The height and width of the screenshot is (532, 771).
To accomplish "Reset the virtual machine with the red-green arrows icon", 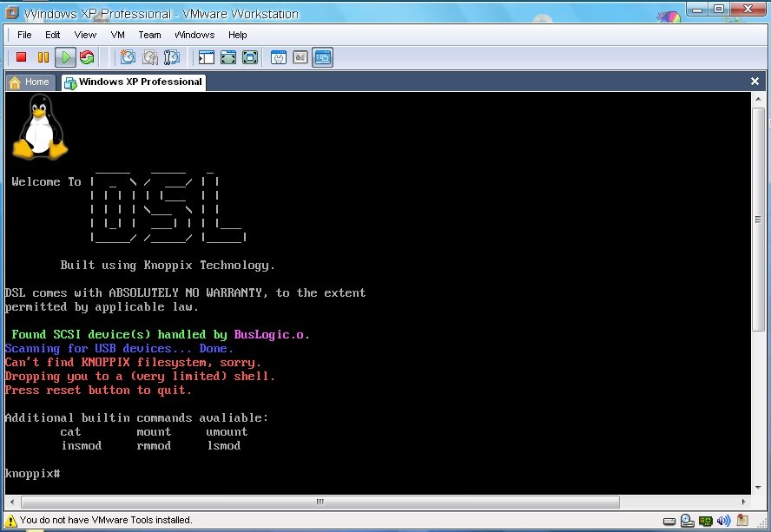I will click(87, 57).
